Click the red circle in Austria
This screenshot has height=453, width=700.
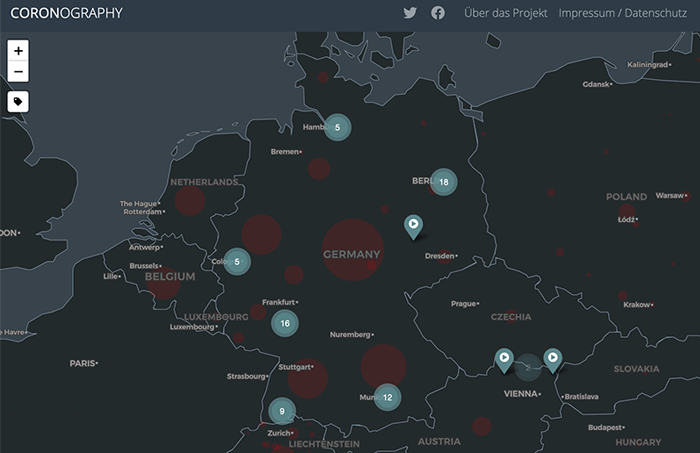click(482, 426)
